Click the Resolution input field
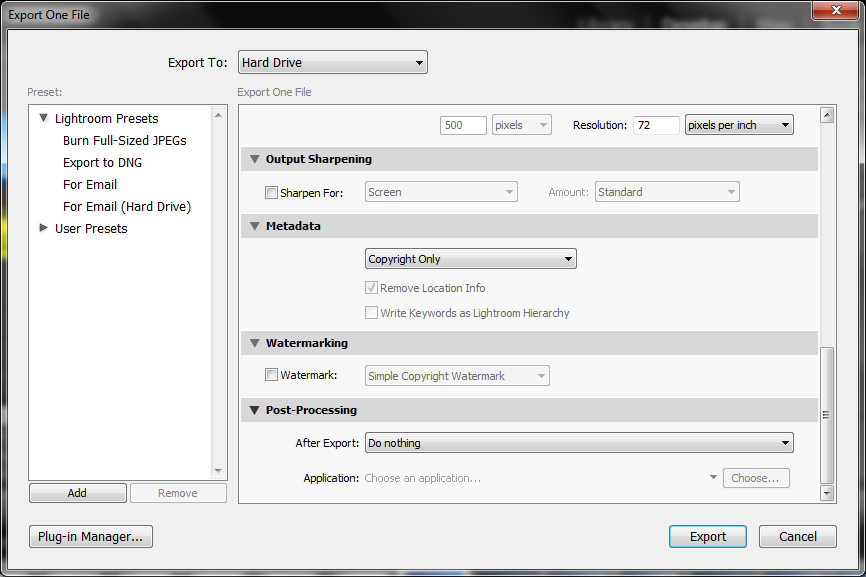The image size is (866, 577). click(x=656, y=125)
